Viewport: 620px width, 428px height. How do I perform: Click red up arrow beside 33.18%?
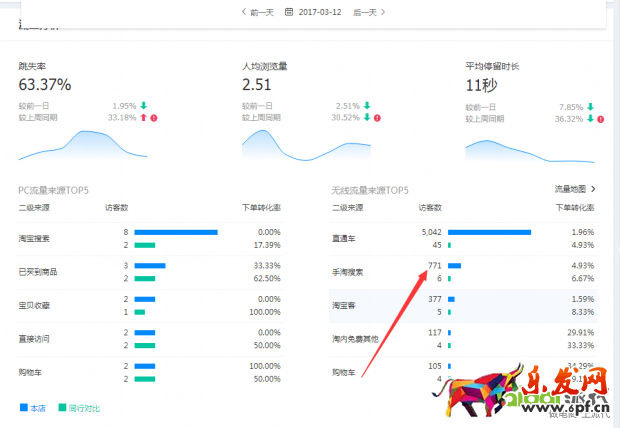(143, 118)
